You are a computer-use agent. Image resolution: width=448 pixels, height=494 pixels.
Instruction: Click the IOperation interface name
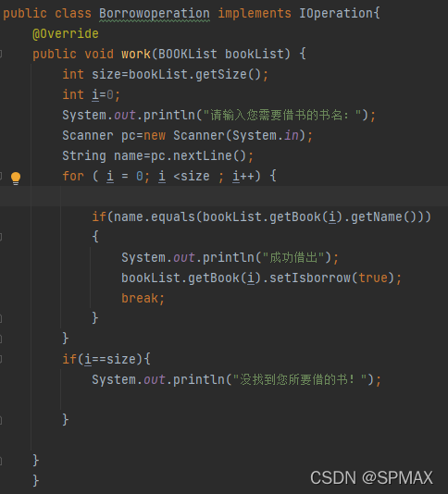[x=336, y=14]
